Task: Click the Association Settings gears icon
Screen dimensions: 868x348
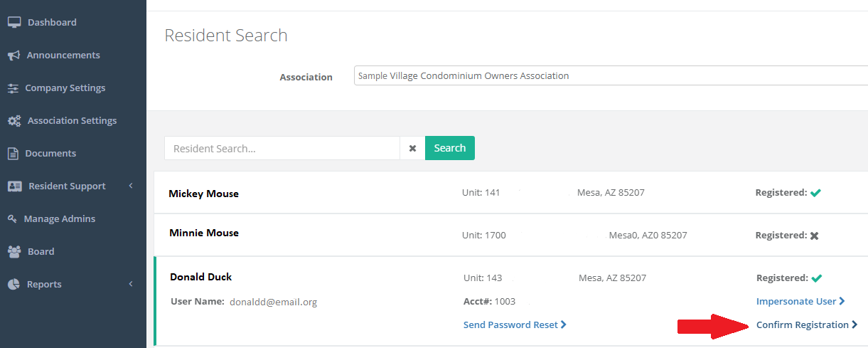Action: click(14, 121)
